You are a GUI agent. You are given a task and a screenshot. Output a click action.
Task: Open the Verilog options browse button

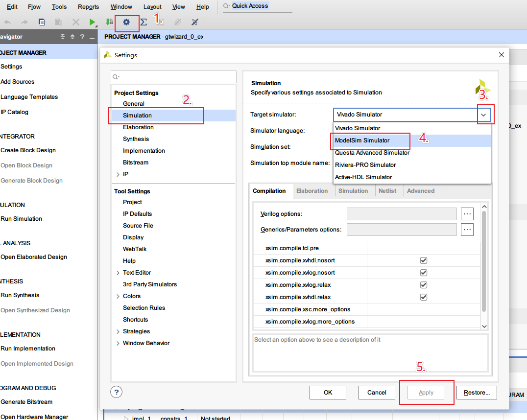(x=467, y=214)
